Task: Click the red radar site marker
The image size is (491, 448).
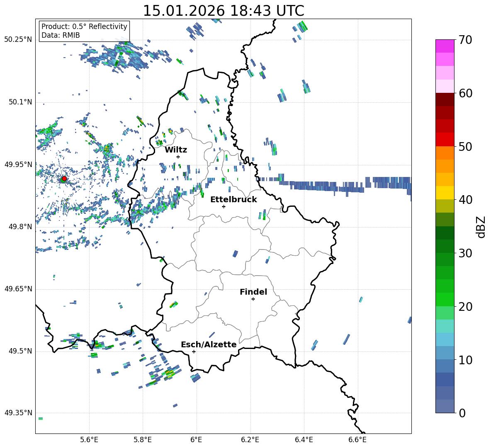Action: [64, 179]
